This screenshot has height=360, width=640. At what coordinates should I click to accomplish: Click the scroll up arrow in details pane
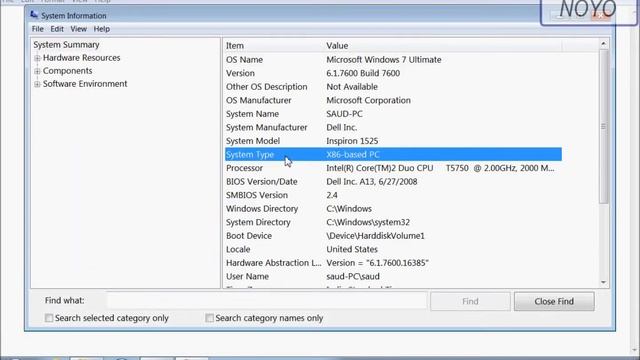pyautogui.click(x=603, y=44)
